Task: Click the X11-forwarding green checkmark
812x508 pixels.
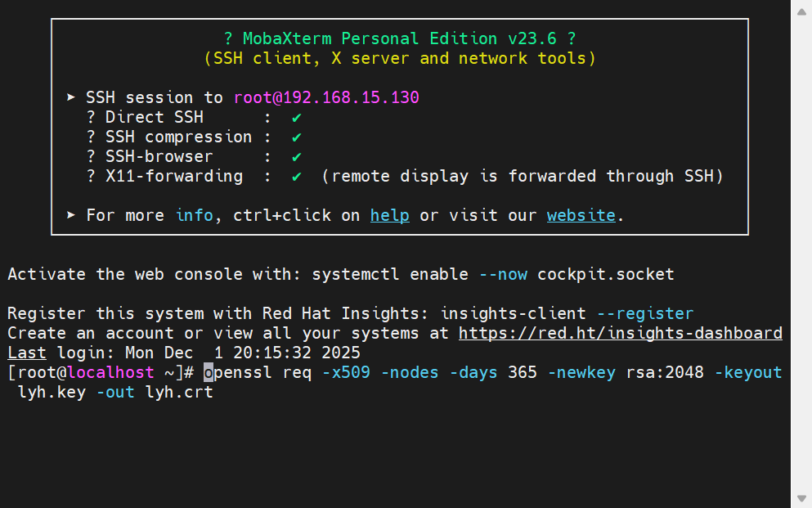Action: tap(296, 177)
